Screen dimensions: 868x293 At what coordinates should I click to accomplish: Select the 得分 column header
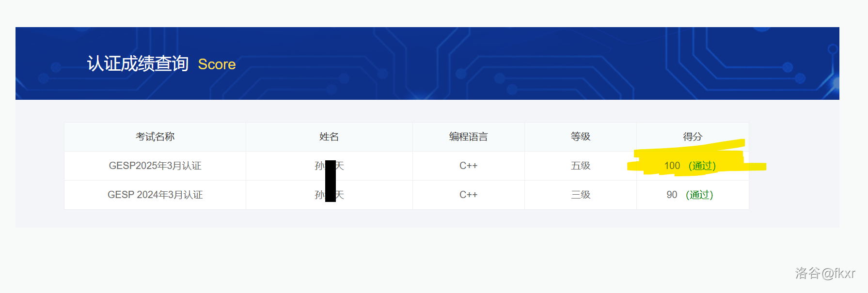coord(693,137)
